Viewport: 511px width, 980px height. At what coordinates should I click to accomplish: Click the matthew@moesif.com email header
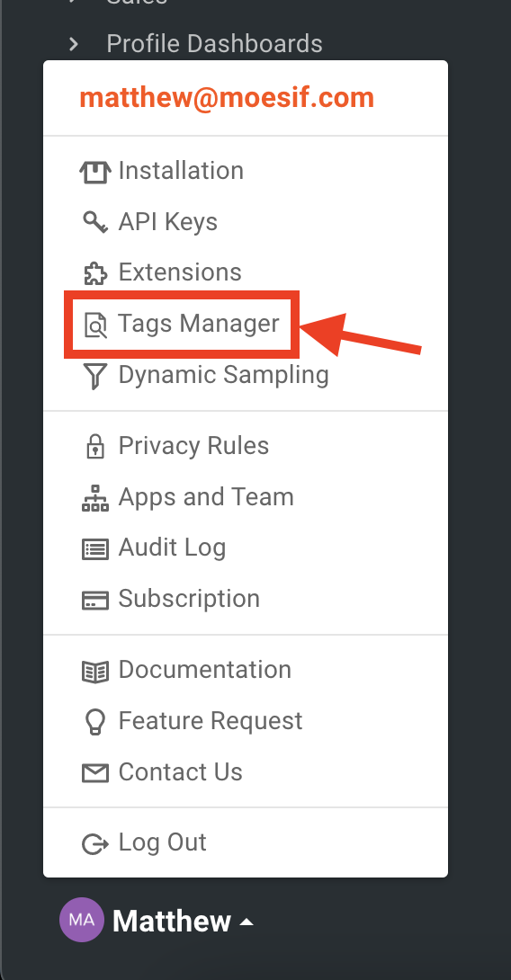point(227,98)
